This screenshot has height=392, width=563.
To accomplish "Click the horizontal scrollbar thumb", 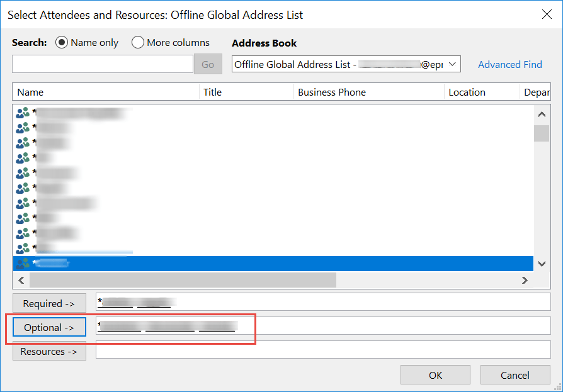I will click(183, 280).
